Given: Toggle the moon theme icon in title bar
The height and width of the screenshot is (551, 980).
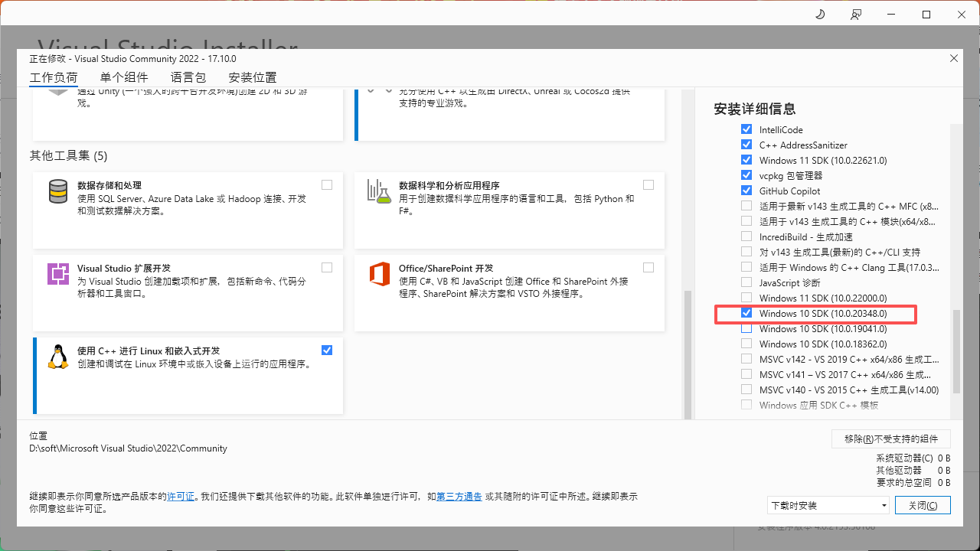Looking at the screenshot, I should 820,15.
